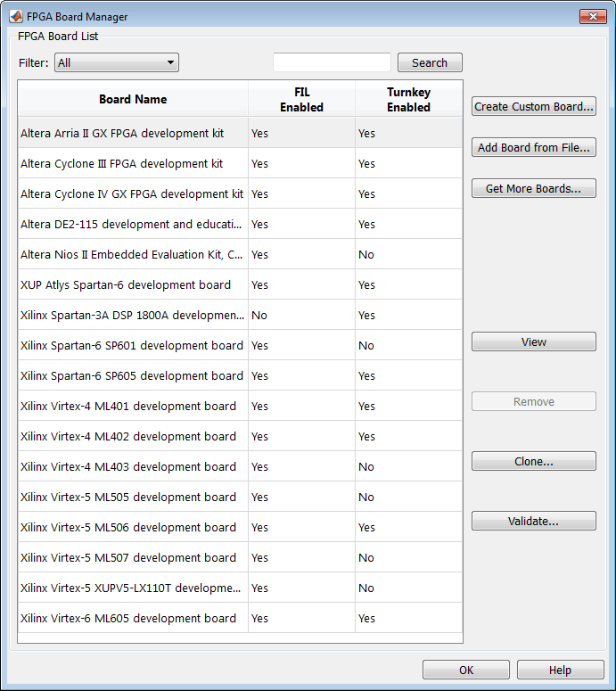This screenshot has width=616, height=691.
Task: Select Xilinx Virtex-5 ML505 development board
Action: (x=240, y=498)
